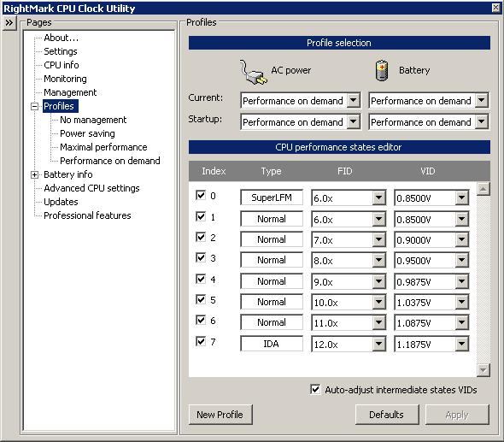Click the New Profile button

(x=220, y=415)
